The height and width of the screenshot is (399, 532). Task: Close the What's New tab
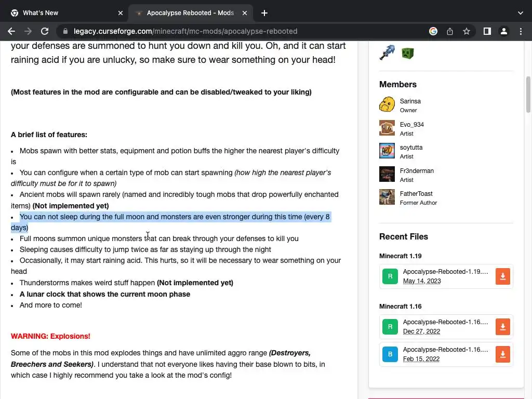coord(121,13)
